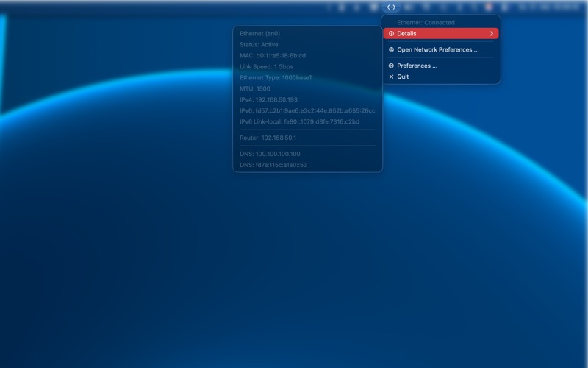Open the Details submenu item
This screenshot has height=368, width=588.
[440, 33]
